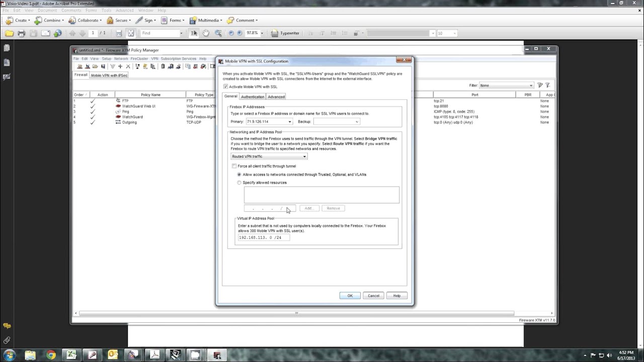The width and height of the screenshot is (644, 362).
Task: Open the Setup menu in Policy Manager
Action: [106, 59]
